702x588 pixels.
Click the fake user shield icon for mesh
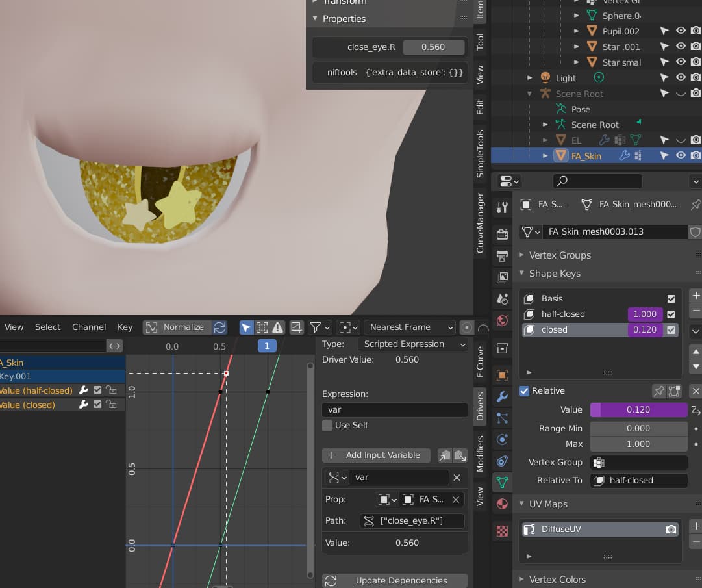(694, 232)
